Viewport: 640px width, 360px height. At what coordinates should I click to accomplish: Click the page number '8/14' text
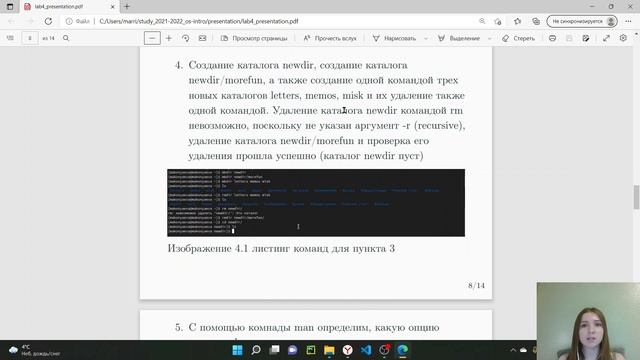476,285
